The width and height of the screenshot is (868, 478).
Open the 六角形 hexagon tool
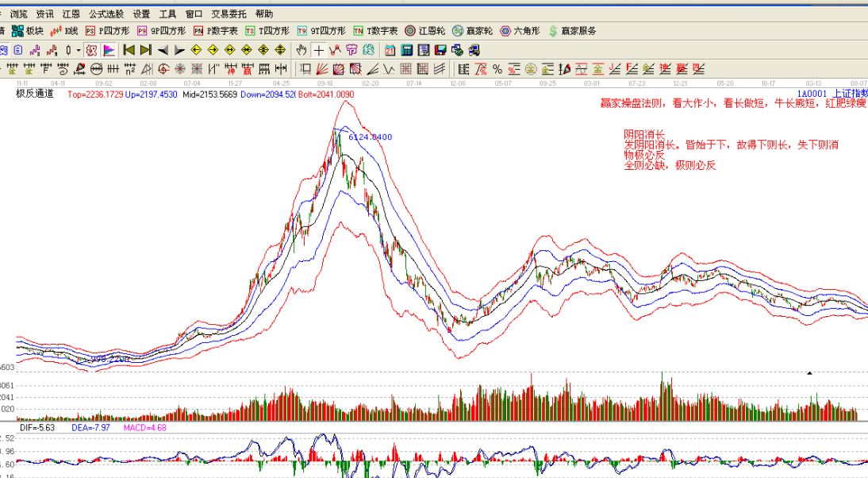[520, 31]
